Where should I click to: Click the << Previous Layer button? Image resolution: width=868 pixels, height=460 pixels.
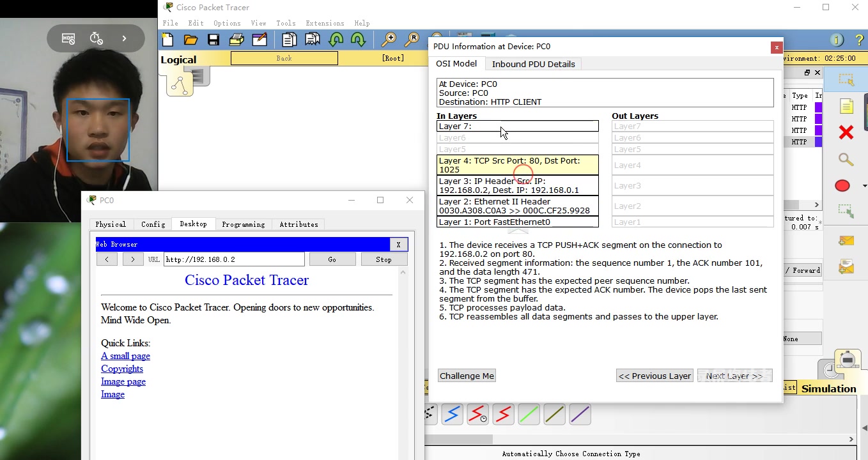(655, 376)
